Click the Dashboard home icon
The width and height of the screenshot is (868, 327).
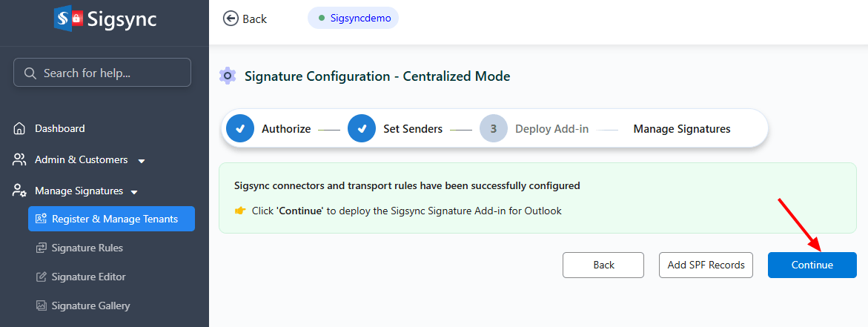(x=20, y=129)
